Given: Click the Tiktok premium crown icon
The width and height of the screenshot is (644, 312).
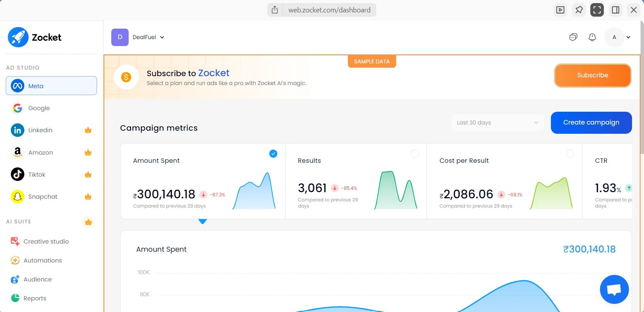Looking at the screenshot, I should click(88, 174).
